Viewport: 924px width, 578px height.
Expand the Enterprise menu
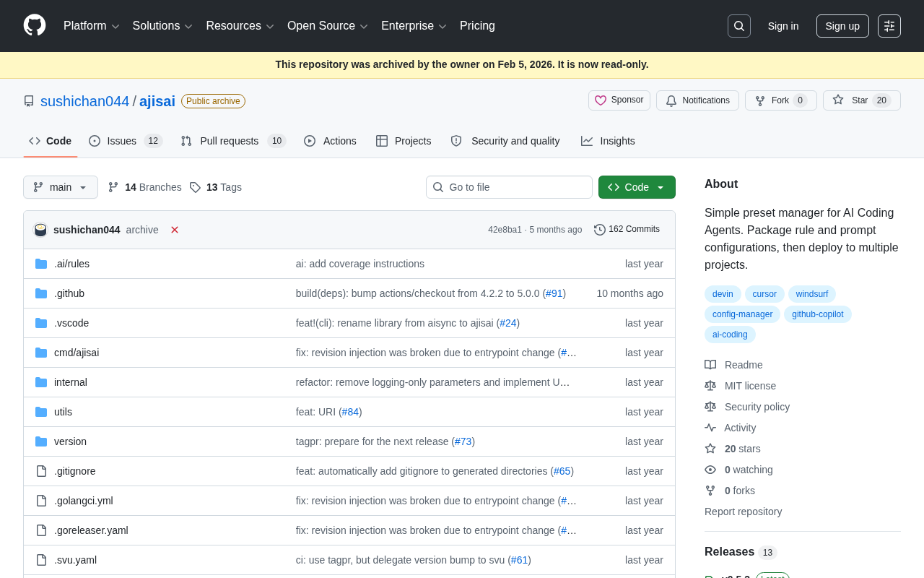tap(414, 26)
